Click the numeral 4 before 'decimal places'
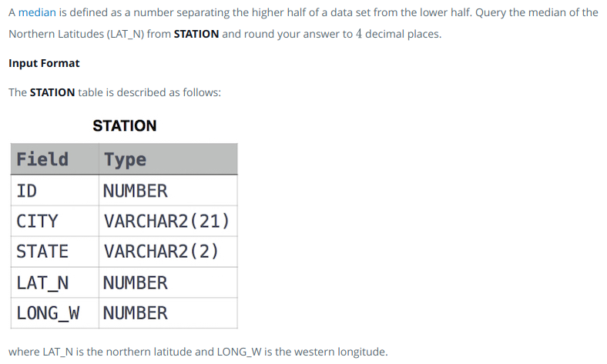This screenshot has height=364, width=607. point(359,34)
